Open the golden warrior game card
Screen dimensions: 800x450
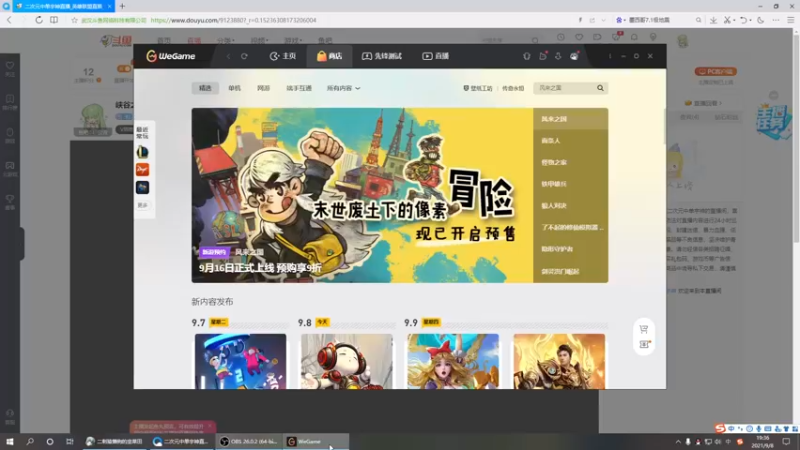tap(559, 361)
